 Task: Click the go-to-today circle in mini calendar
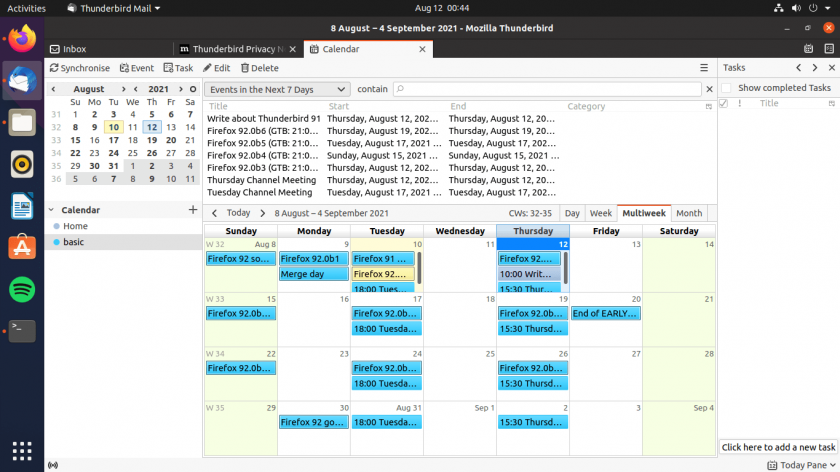[x=193, y=89]
